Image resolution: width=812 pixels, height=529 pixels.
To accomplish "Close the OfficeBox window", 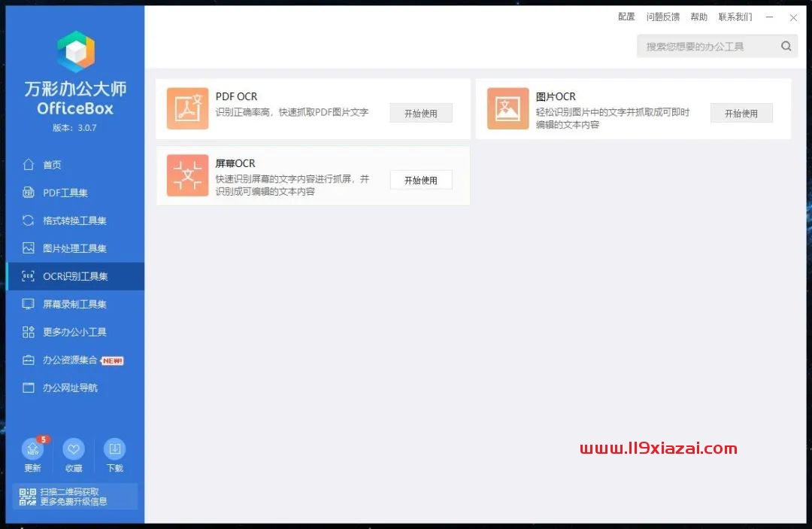I will pyautogui.click(x=793, y=17).
